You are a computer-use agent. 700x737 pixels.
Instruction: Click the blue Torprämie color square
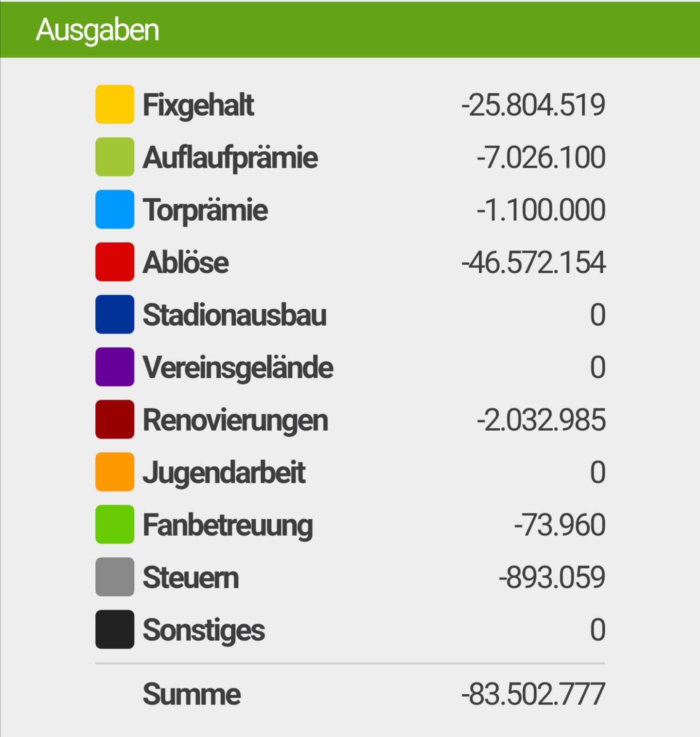[115, 209]
